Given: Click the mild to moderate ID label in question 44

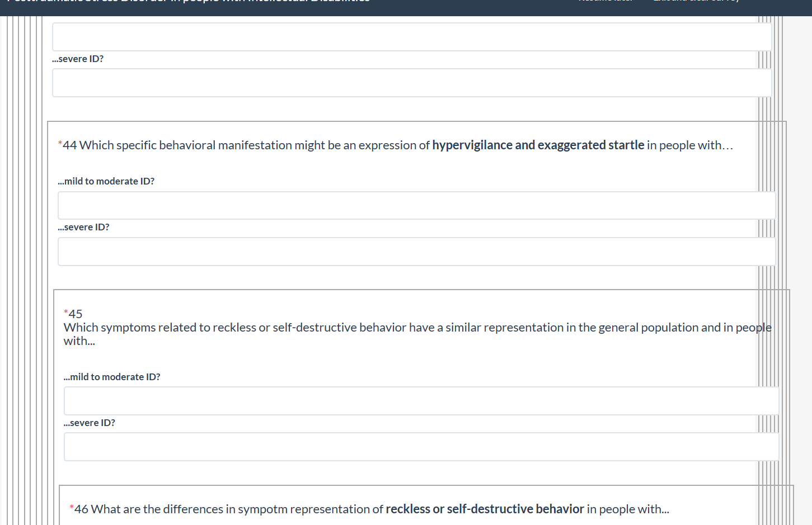Looking at the screenshot, I should (x=106, y=181).
